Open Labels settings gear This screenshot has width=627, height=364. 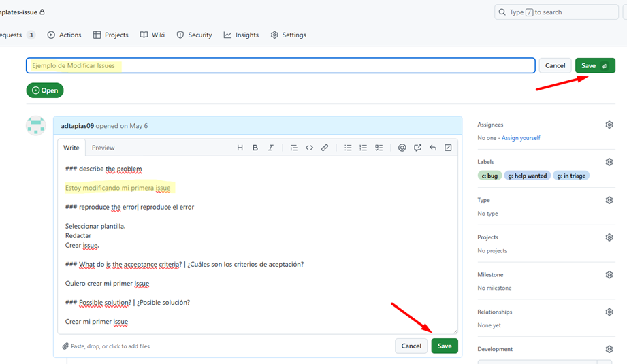(609, 162)
